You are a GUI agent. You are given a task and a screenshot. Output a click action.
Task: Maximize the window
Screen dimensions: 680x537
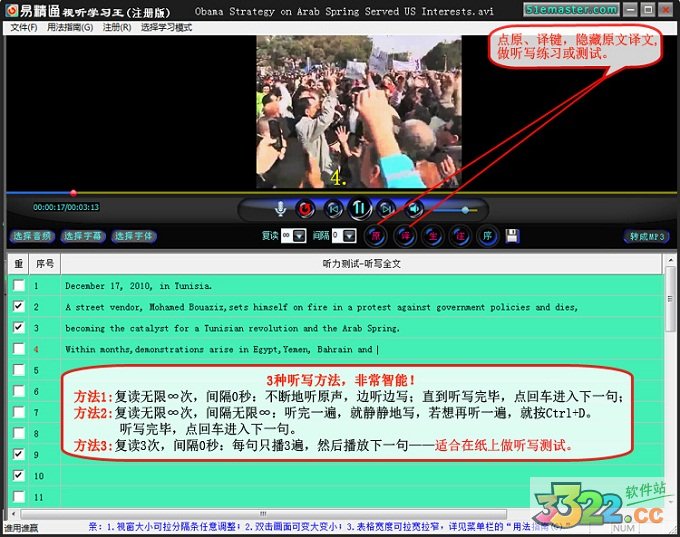[648, 9]
